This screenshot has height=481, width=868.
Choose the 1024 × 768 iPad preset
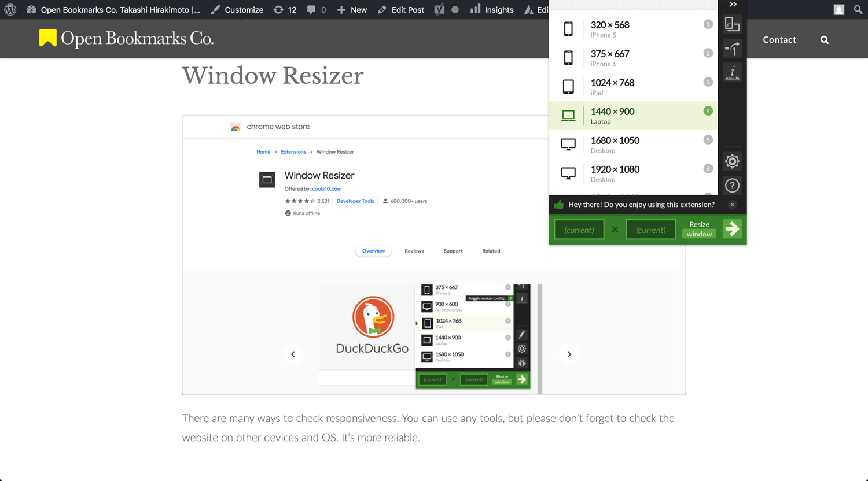(634, 87)
